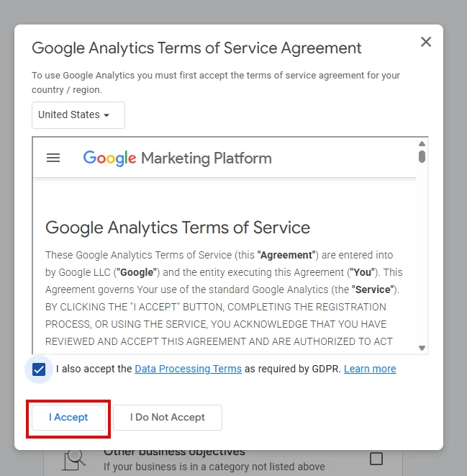Viewport: 467px width, 476px height.
Task: Click the 'as required by GDPR' text
Action: 292,369
